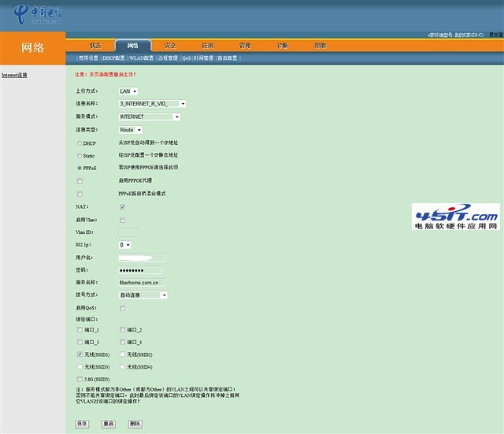Screen dimensions: 504x434
Task: Open the 上行方式 LAN dropdown
Action: point(128,91)
